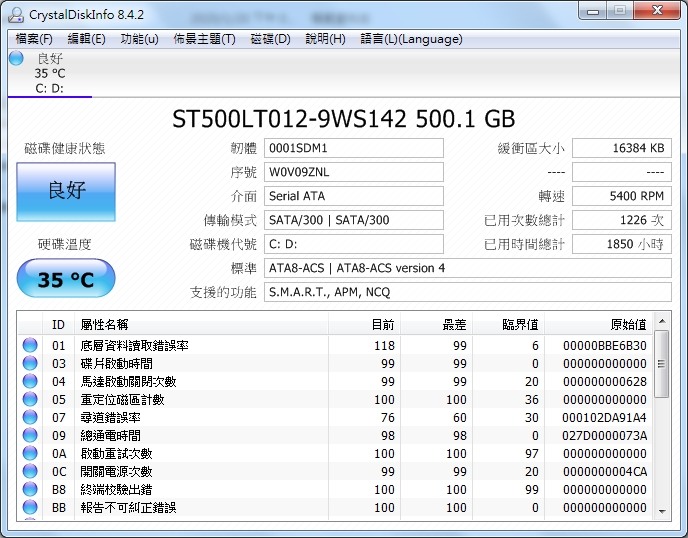Image resolution: width=688 pixels, height=538 pixels.
Task: Click the scroll down arrow of the S.M.A.R.T. list
Action: (x=662, y=511)
